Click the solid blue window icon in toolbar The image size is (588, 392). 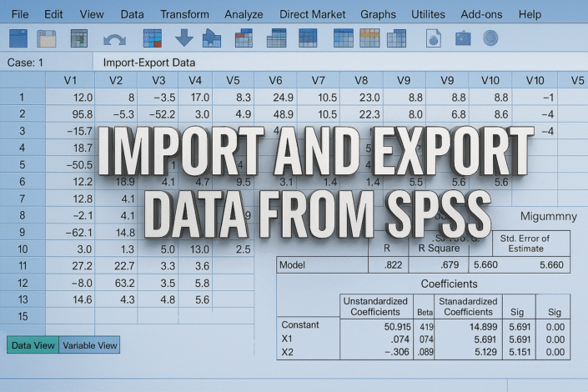click(x=18, y=38)
